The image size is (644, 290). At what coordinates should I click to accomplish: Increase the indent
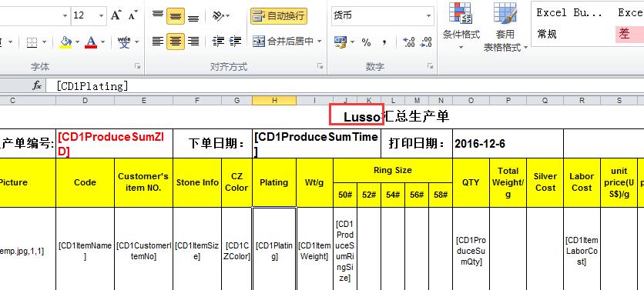pyautogui.click(x=236, y=41)
